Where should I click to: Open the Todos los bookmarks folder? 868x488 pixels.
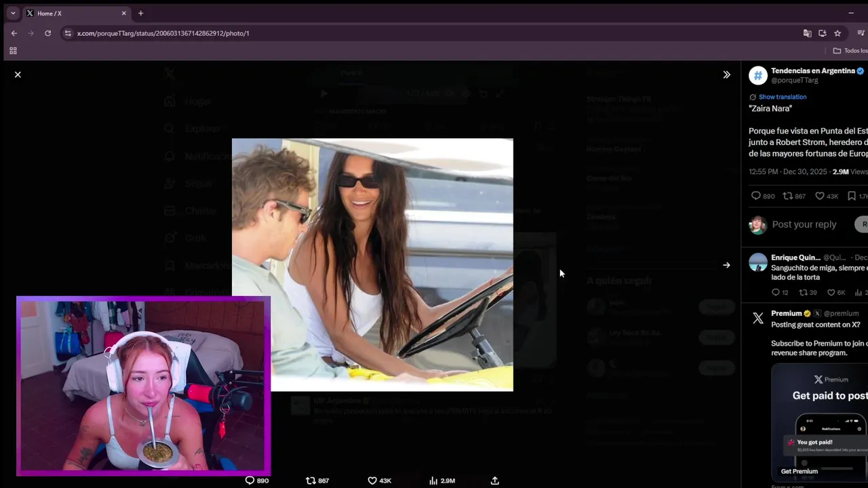click(x=850, y=51)
